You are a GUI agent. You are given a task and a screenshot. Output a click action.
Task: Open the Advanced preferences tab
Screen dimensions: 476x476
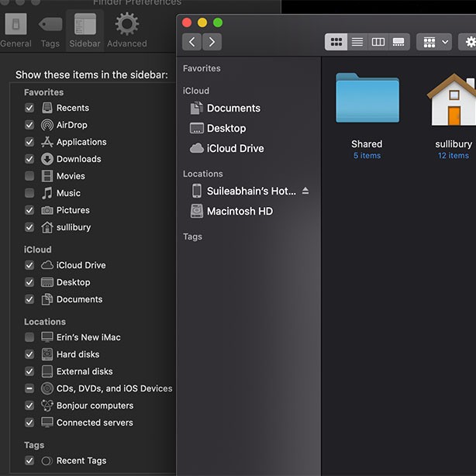click(126, 30)
